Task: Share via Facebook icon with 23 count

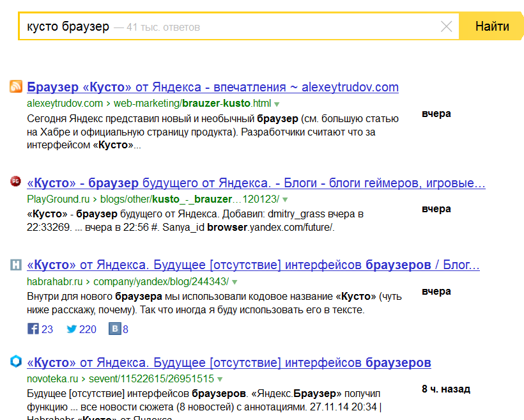Action: pyautogui.click(x=33, y=329)
